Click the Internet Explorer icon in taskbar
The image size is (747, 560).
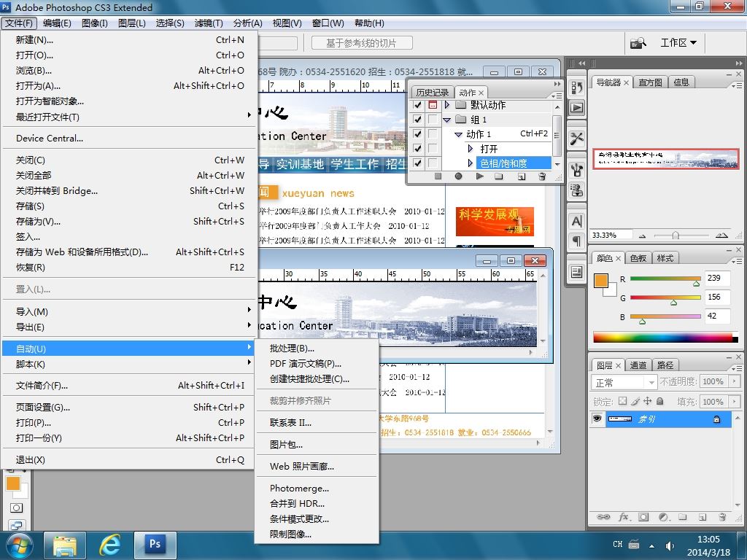coord(110,545)
